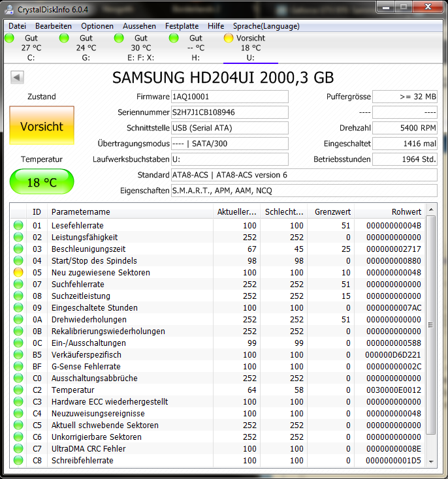Click the green status icon for Lesefehlerrate
Viewport: 448px width, 479px height.
18,225
